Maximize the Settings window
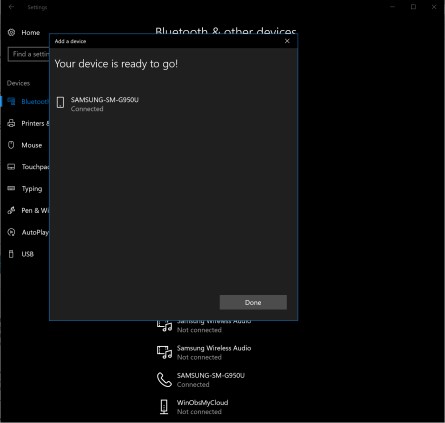Viewport: 445px width, 423px height. click(413, 7)
